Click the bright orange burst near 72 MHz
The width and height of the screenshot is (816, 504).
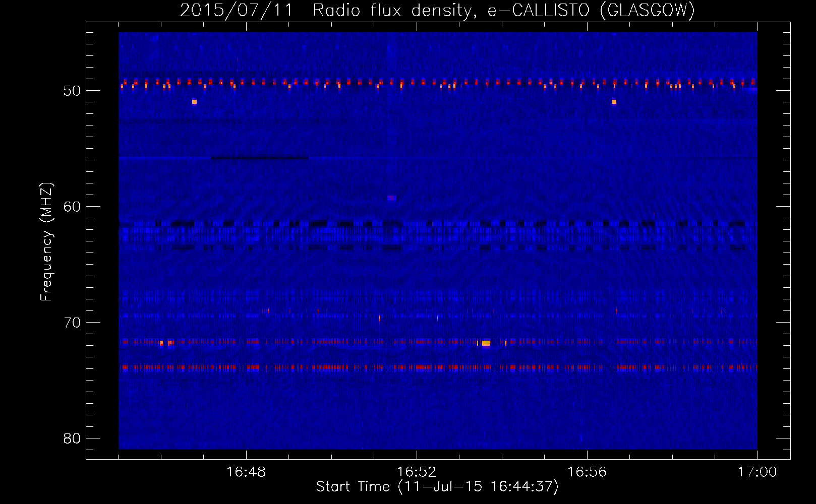[486, 343]
